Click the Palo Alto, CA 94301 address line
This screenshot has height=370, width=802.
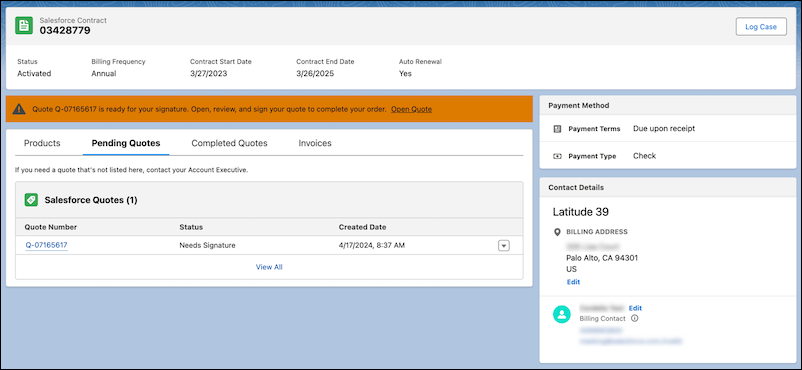point(602,258)
